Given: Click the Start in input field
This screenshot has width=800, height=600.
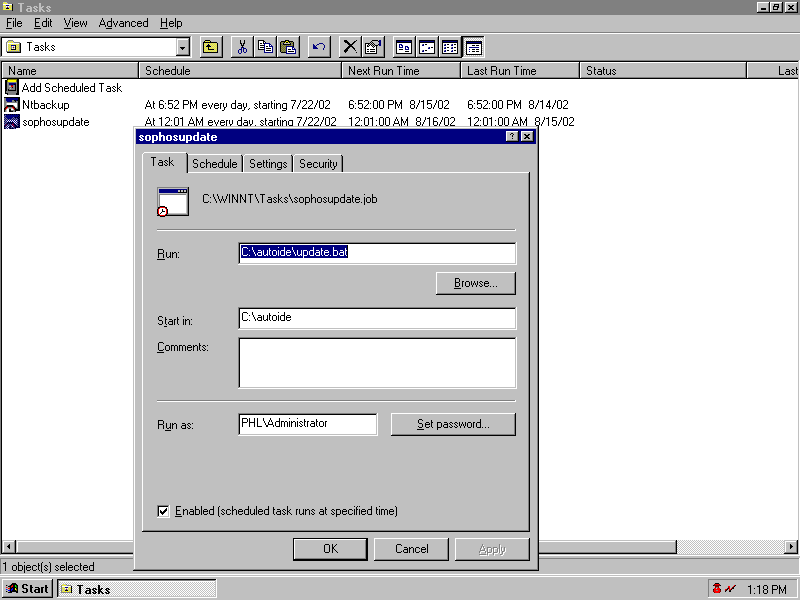Looking at the screenshot, I should click(377, 318).
